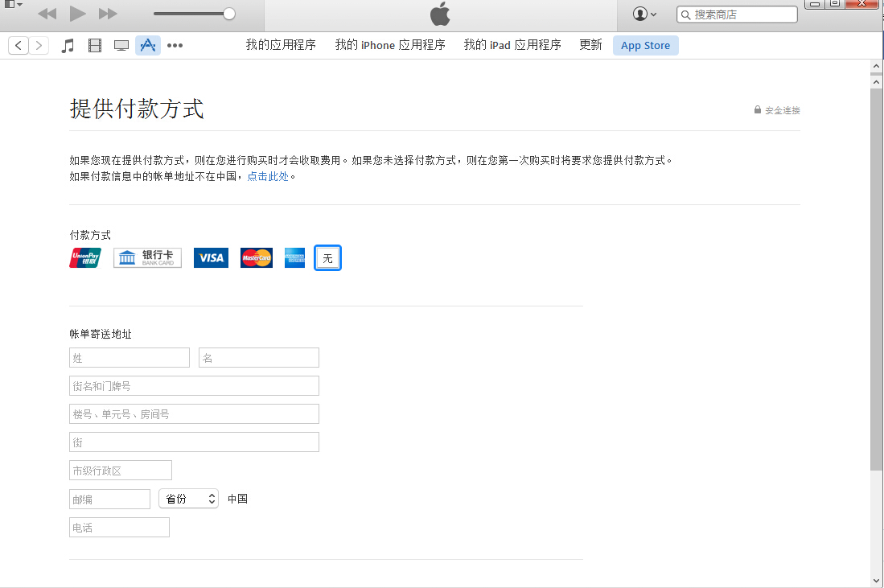Viewport: 884px width, 588px height.
Task: Select 无 (none) payment option
Action: point(327,258)
